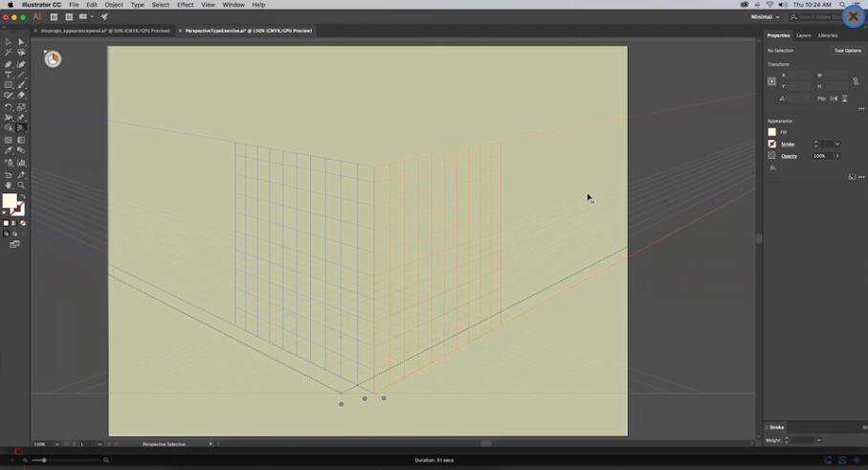Select the Zoom magnifier tool
868x470 pixels.
click(21, 186)
